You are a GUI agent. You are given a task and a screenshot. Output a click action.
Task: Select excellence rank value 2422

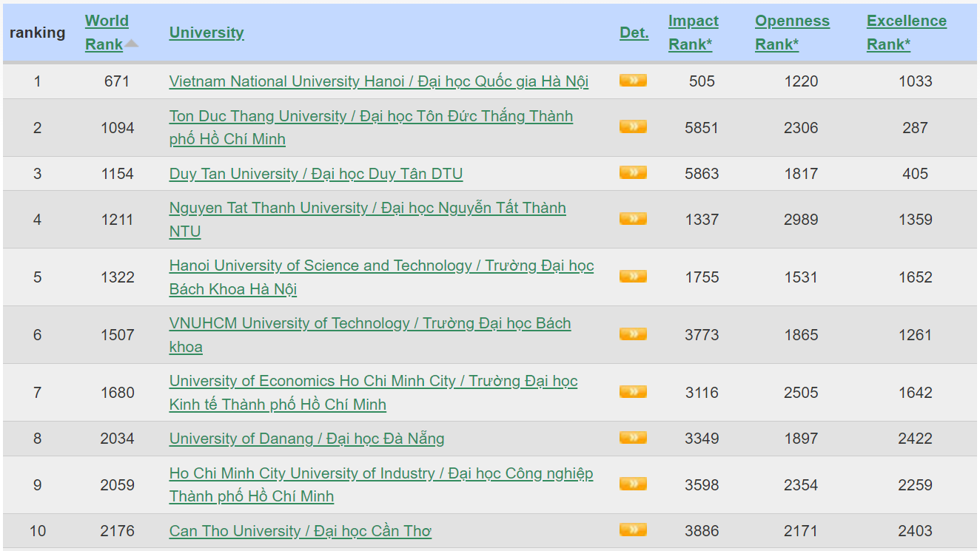pos(916,439)
